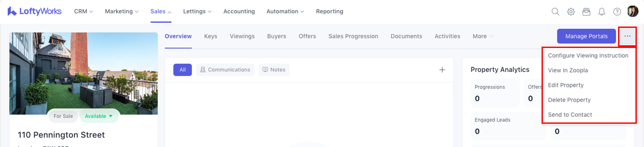Open the notifications bell
The image size is (644, 147).
tap(602, 11)
